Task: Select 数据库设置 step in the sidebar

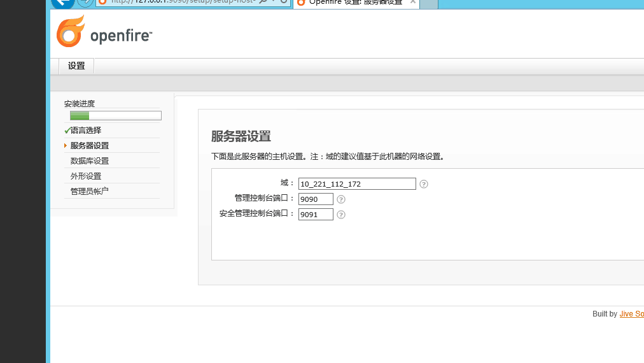Action: tap(90, 161)
